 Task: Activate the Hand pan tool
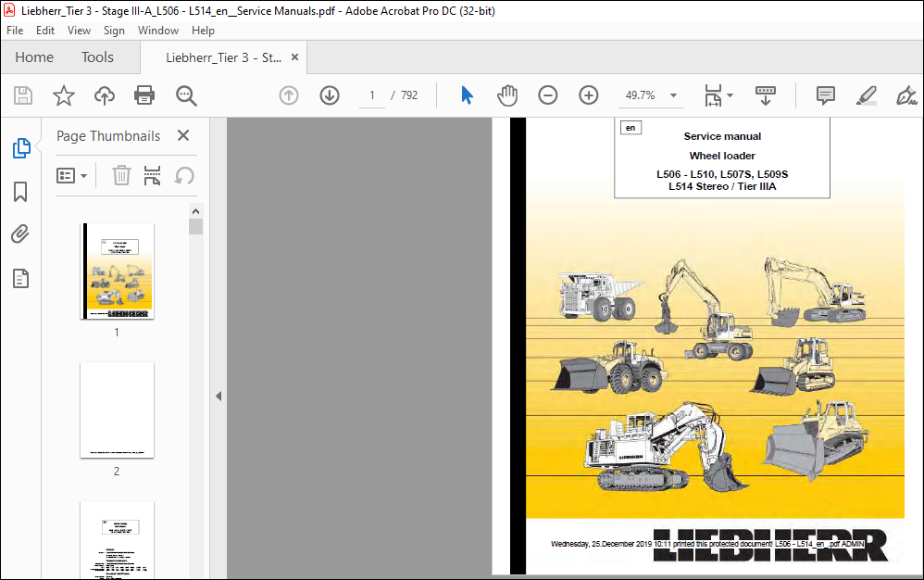(x=506, y=95)
